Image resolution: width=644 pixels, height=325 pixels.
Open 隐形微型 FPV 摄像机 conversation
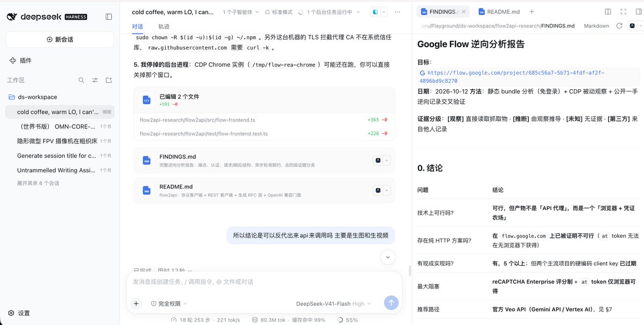tap(60, 141)
